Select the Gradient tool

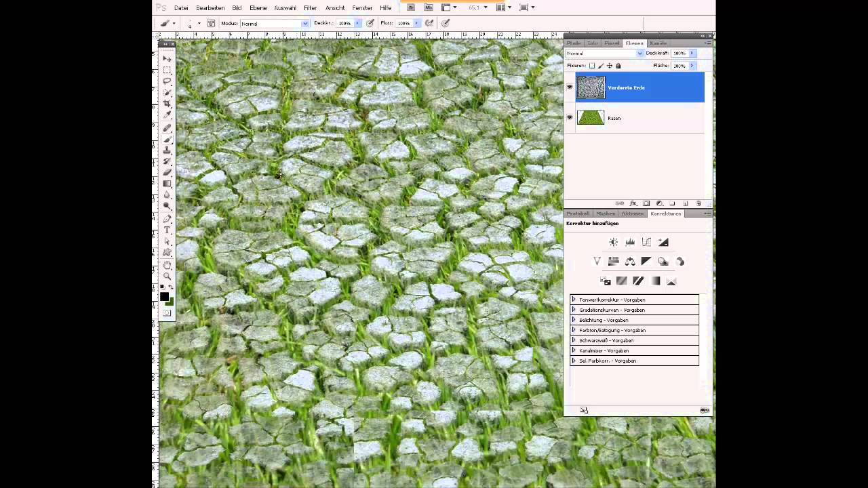[x=167, y=184]
